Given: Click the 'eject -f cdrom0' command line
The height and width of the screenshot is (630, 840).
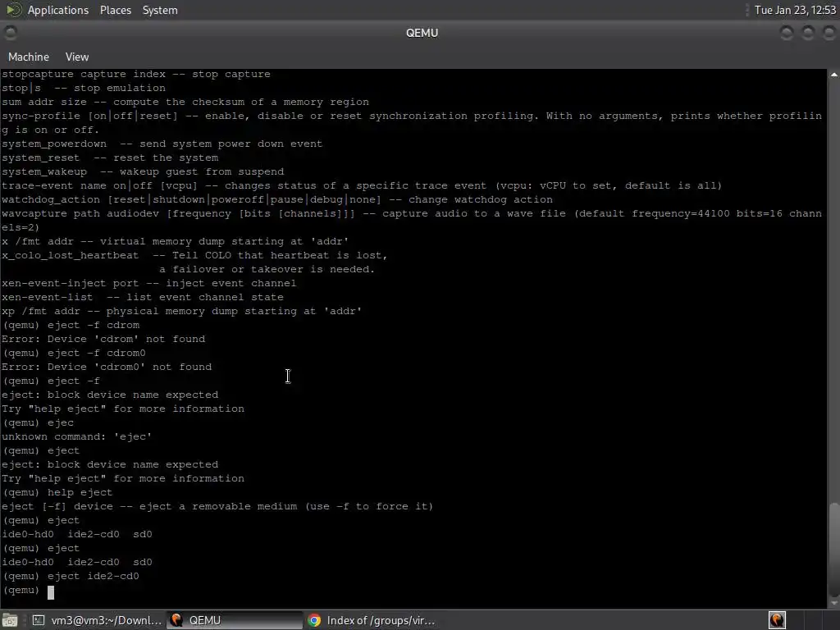Looking at the screenshot, I should (74, 353).
